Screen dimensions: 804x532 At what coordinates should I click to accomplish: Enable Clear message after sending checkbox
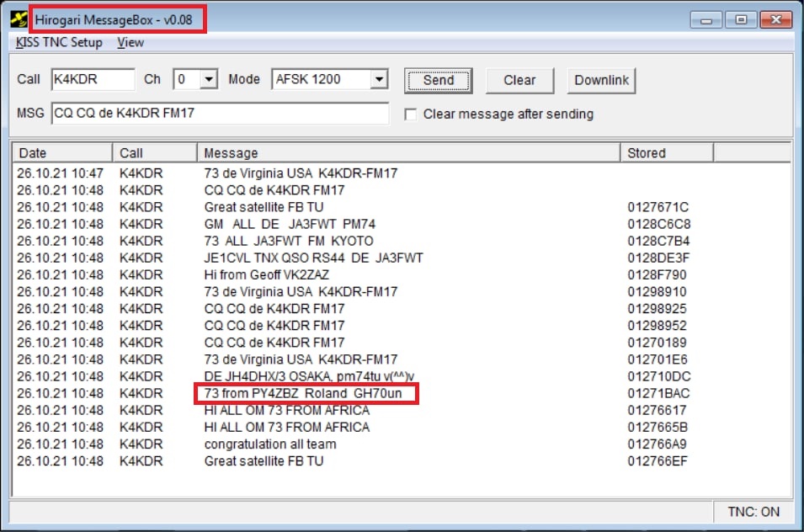click(x=411, y=114)
